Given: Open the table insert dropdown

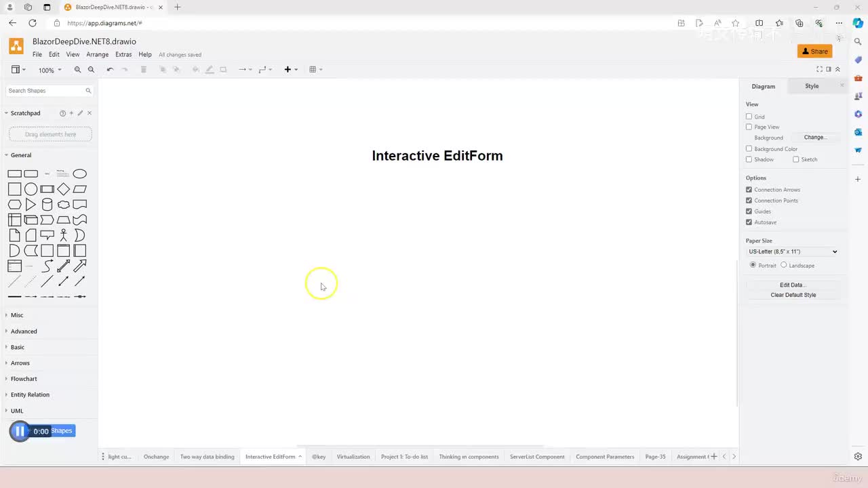Looking at the screenshot, I should pyautogui.click(x=315, y=69).
